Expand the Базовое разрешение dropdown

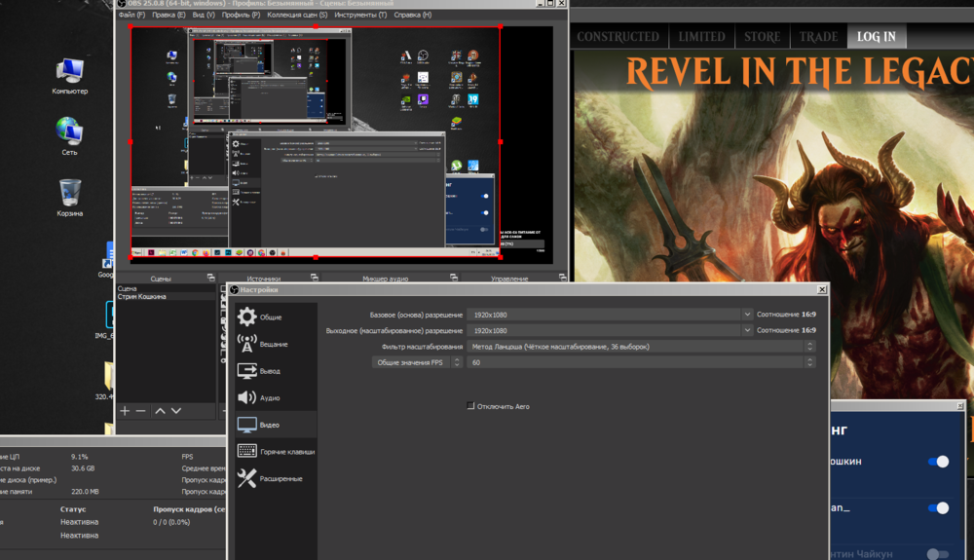747,315
